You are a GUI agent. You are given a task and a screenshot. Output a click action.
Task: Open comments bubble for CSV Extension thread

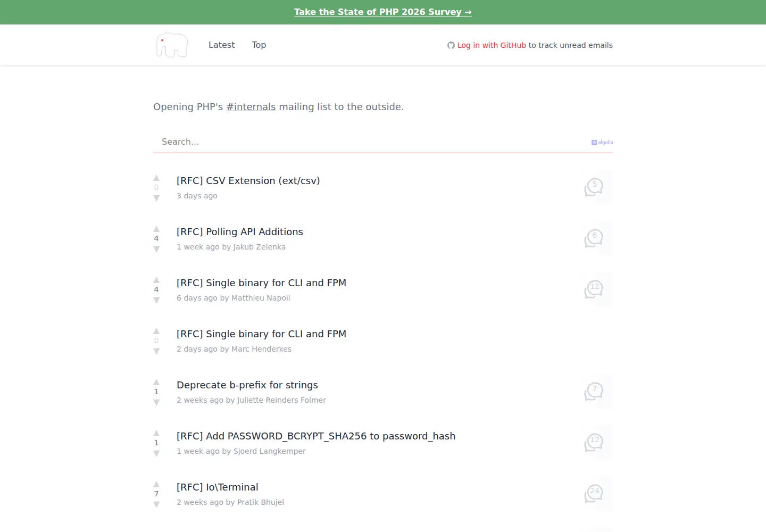tap(594, 187)
